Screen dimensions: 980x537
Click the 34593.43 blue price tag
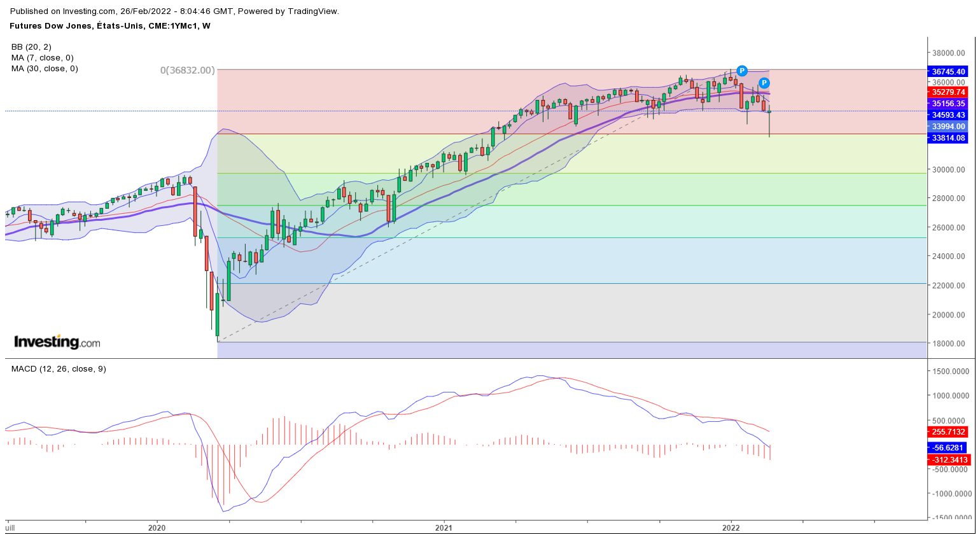coord(948,115)
